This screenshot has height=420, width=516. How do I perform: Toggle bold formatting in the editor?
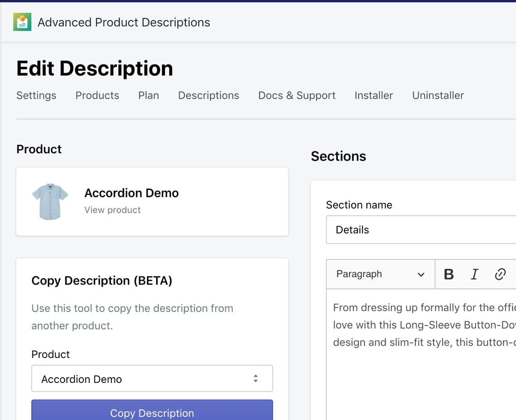pos(449,274)
